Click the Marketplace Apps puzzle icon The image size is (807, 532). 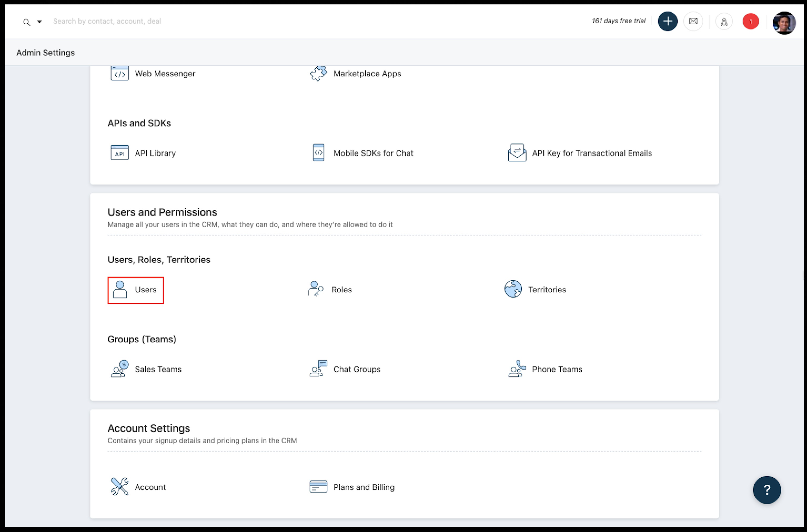[x=318, y=73]
